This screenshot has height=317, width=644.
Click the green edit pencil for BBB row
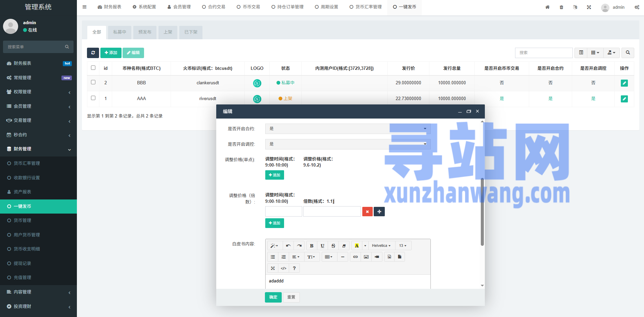point(624,83)
